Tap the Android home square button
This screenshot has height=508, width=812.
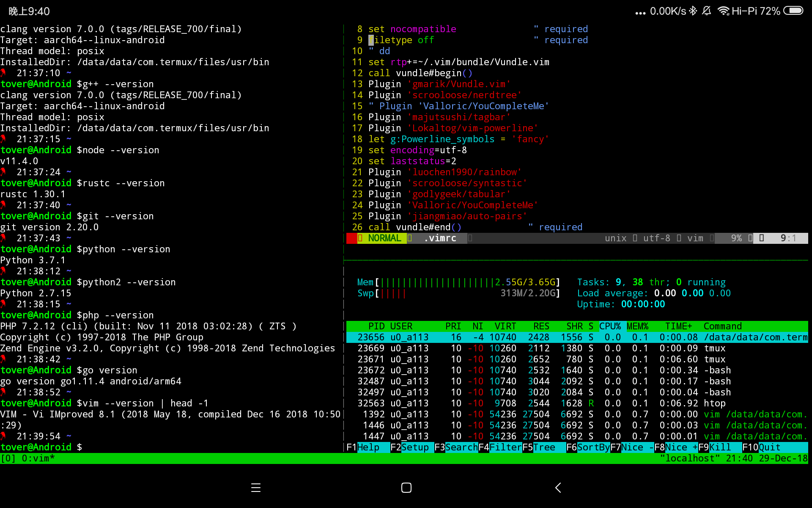coord(406,488)
